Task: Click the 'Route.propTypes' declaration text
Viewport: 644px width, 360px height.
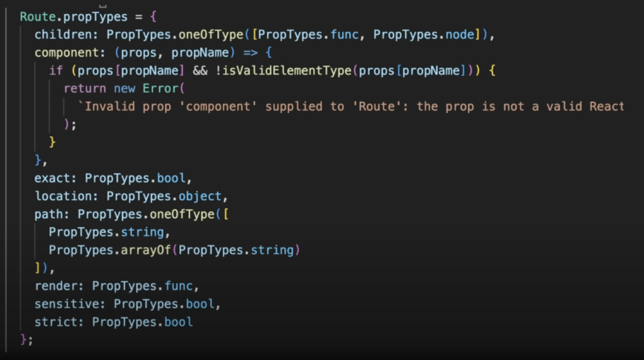Action: point(74,17)
